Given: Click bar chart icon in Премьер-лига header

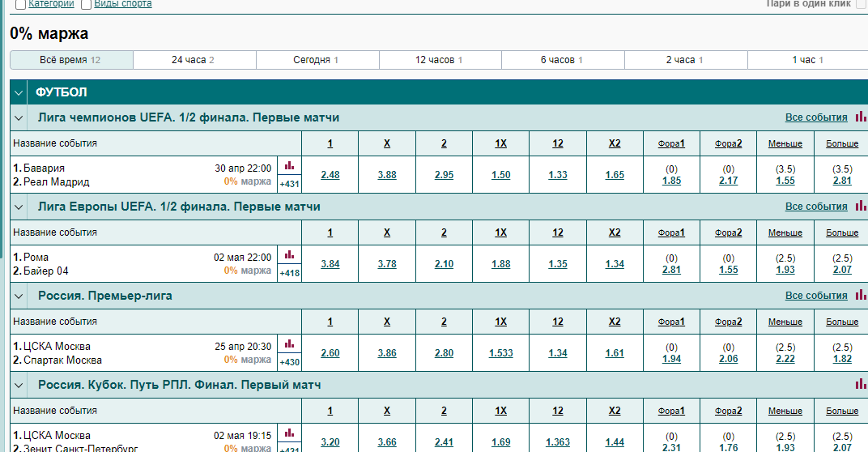Looking at the screenshot, I should pos(861,296).
